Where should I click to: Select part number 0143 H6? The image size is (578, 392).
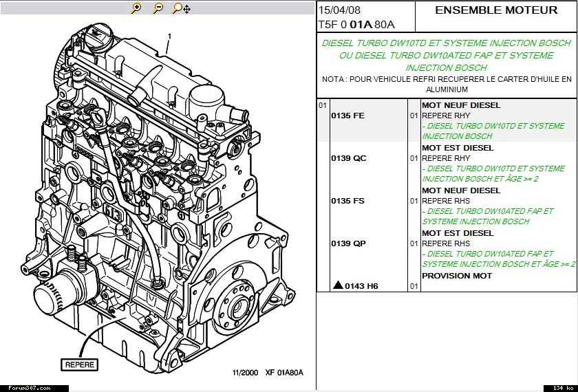pos(361,285)
